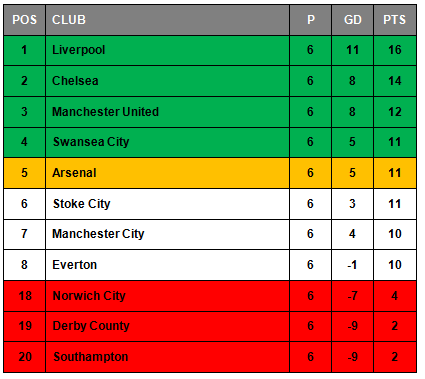Viewport: 425px width, 379px height.
Task: Click position number 18 cell
Action: click(24, 296)
